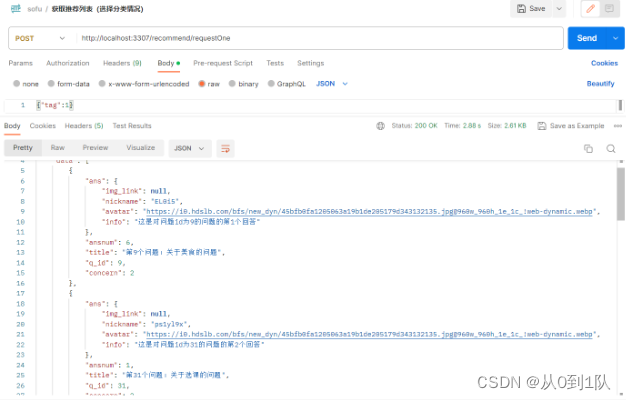Click Save as Example
The width and height of the screenshot is (626, 400).
571,126
